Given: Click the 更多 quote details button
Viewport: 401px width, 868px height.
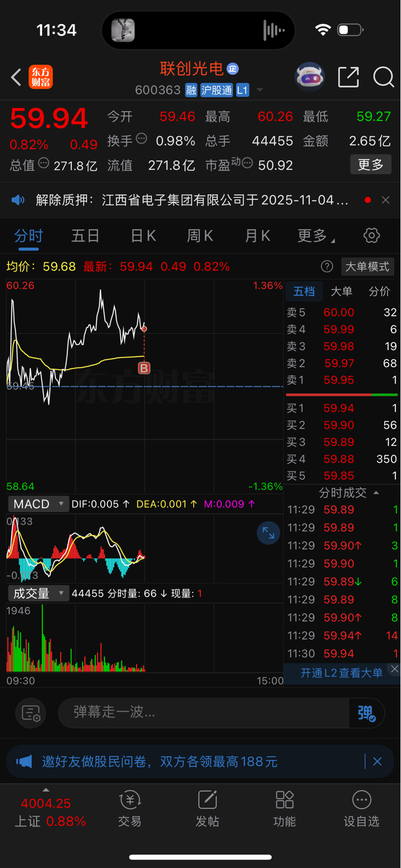Looking at the screenshot, I should click(x=371, y=165).
